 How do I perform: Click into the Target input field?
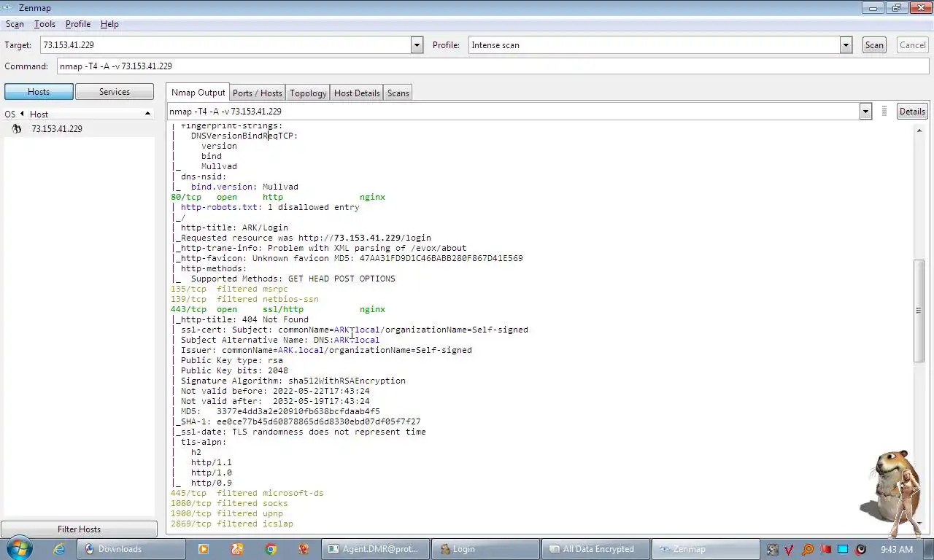[226, 45]
